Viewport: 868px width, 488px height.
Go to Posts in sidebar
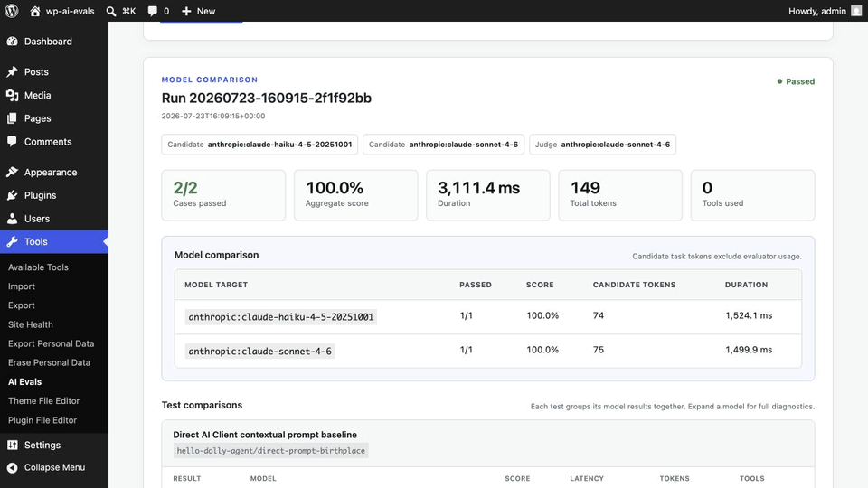(36, 72)
